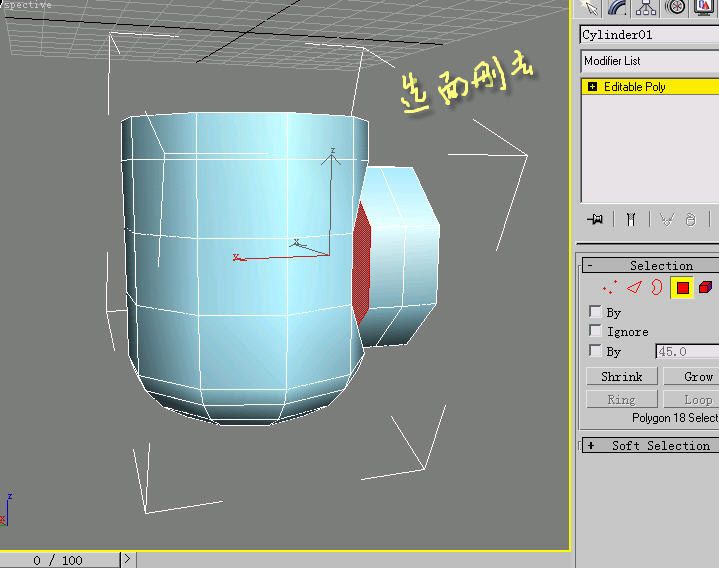
Task: Click the Grow selection button
Action: click(x=691, y=376)
